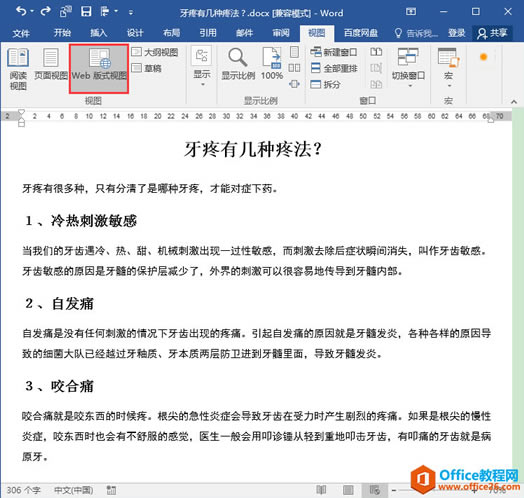The image size is (524, 498).
Task: Set zoom to 100% with ribbon button
Action: 272,64
